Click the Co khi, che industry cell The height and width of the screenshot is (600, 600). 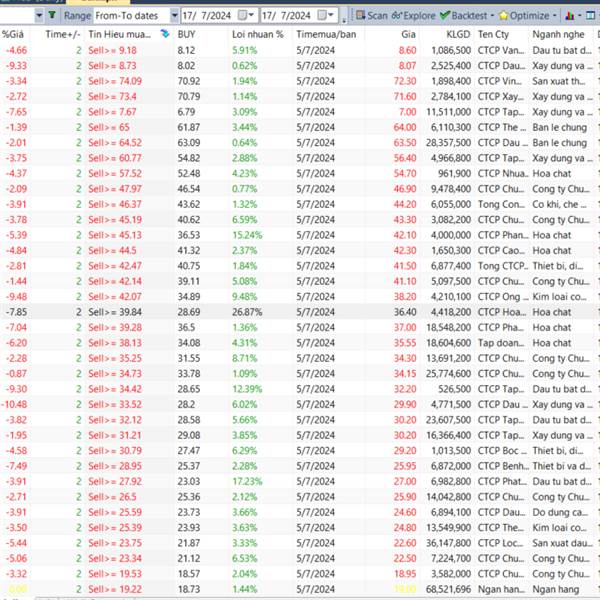[x=559, y=204]
